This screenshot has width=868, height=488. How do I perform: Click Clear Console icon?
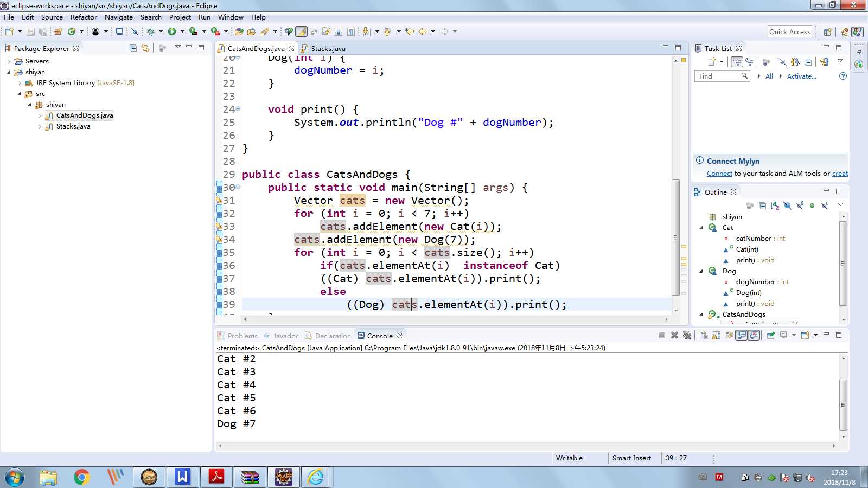click(x=704, y=335)
